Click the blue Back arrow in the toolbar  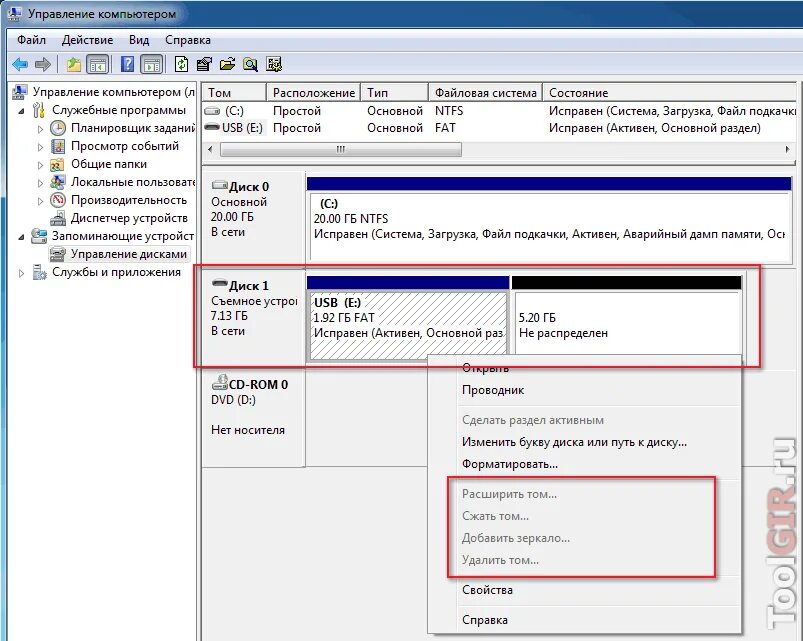[x=20, y=65]
